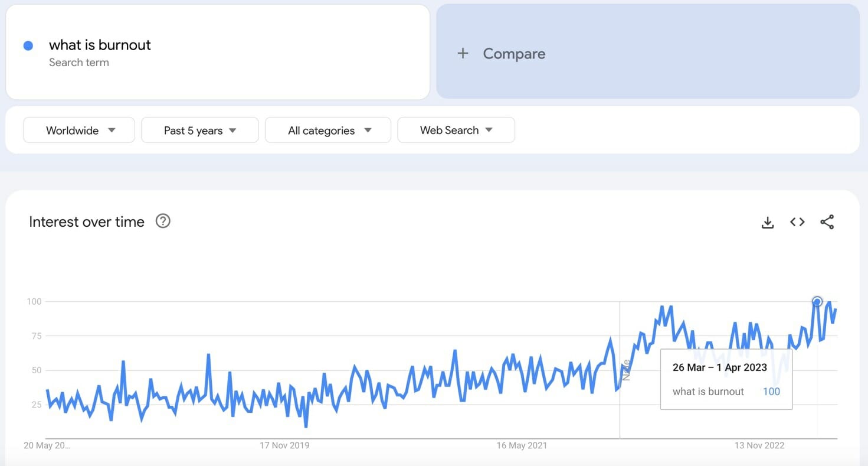Click the blue dot beside search term
868x466 pixels.
[x=28, y=45]
